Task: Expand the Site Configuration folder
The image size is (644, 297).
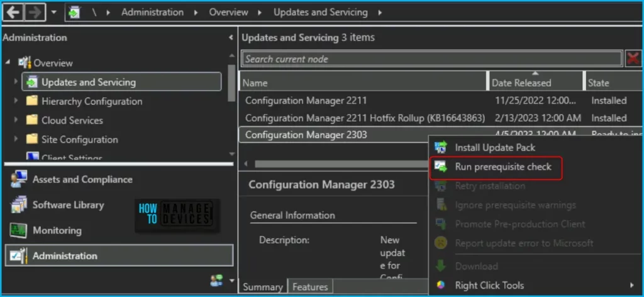Action: pyautogui.click(x=16, y=139)
